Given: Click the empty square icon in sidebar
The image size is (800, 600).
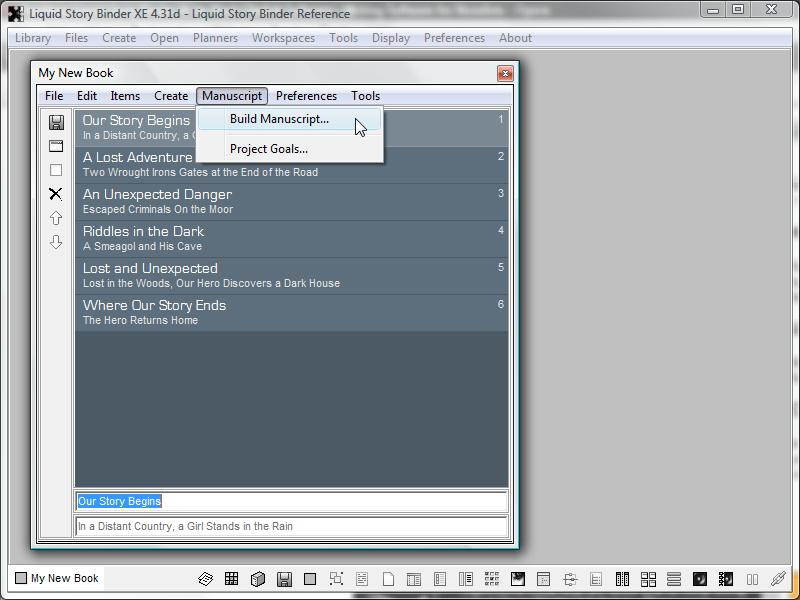Looking at the screenshot, I should coord(56,170).
